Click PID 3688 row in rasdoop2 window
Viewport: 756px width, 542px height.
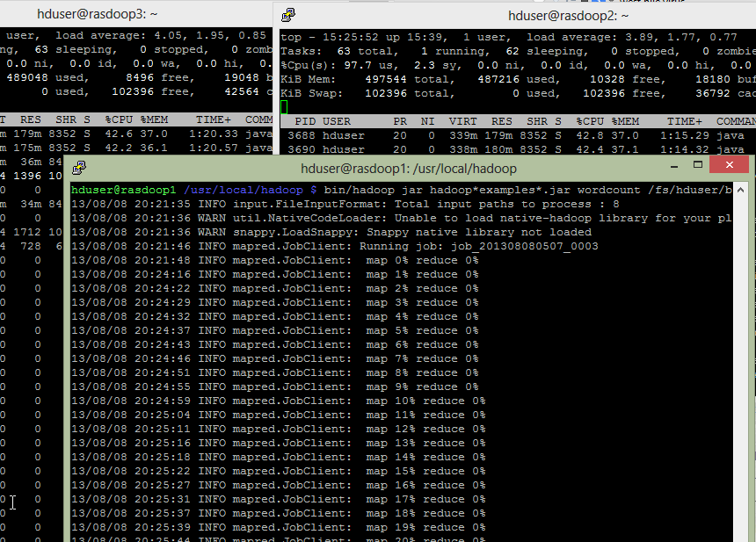pos(518,136)
